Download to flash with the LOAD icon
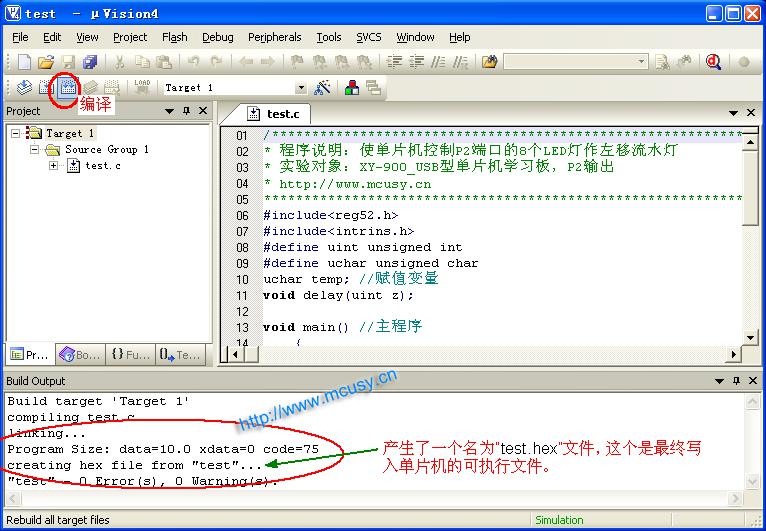 [x=142, y=87]
